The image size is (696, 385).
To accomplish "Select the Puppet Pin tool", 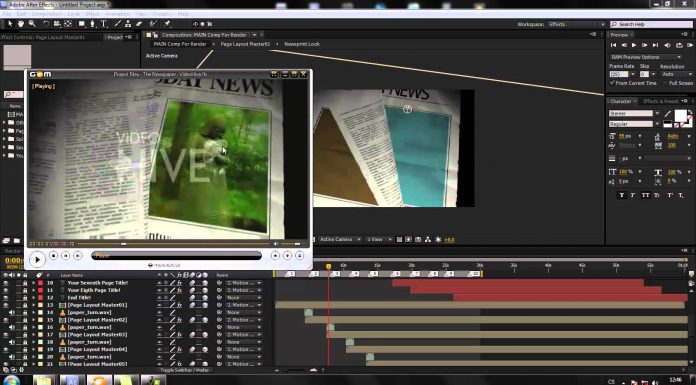I will coord(167,24).
